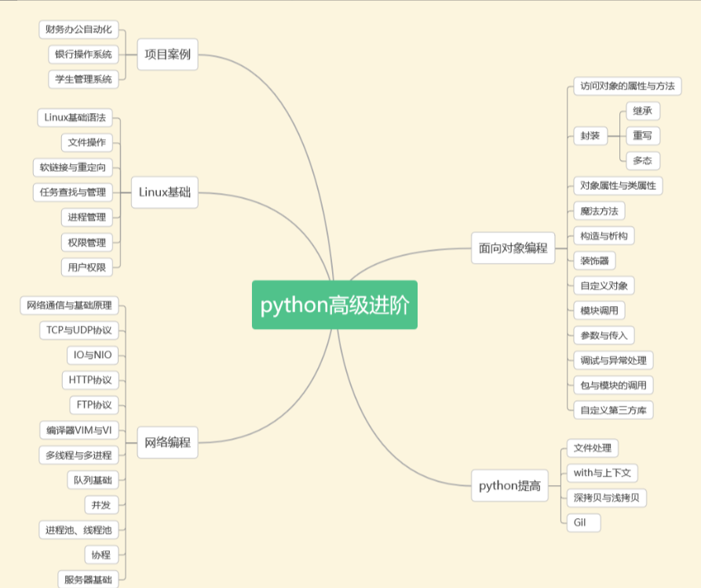This screenshot has width=701, height=588.
Task: Select the 财务办公自动化 node
Action: click(x=78, y=30)
